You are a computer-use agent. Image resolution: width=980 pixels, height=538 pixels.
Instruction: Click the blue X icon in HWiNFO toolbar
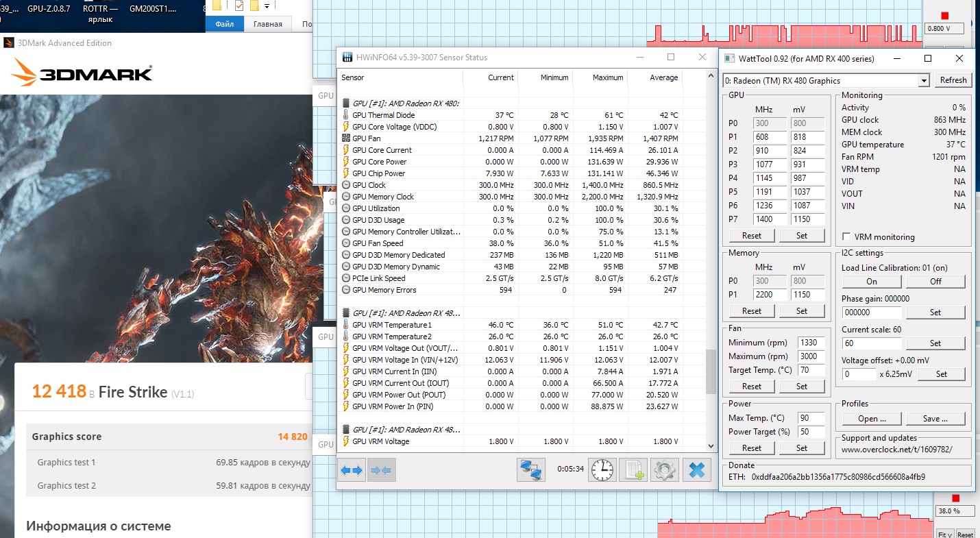pos(696,470)
